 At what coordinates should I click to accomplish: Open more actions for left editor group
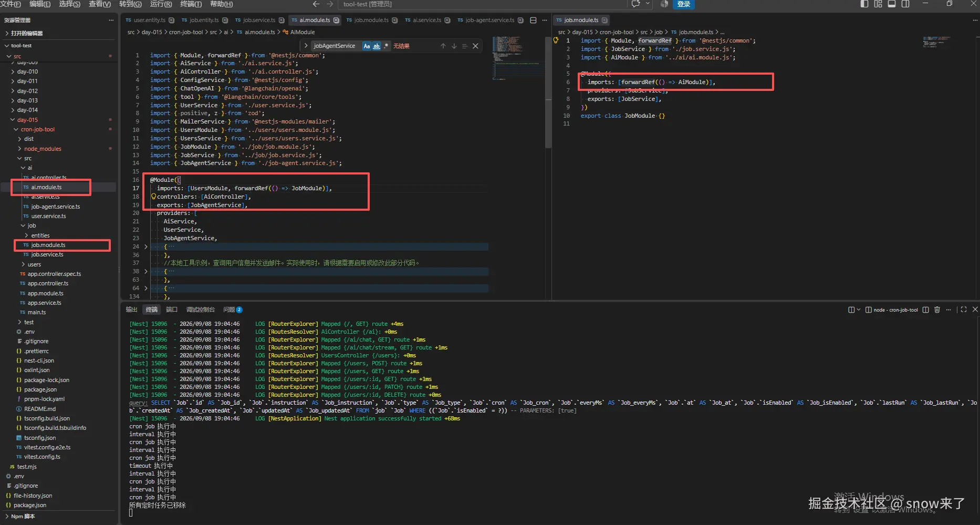click(545, 20)
